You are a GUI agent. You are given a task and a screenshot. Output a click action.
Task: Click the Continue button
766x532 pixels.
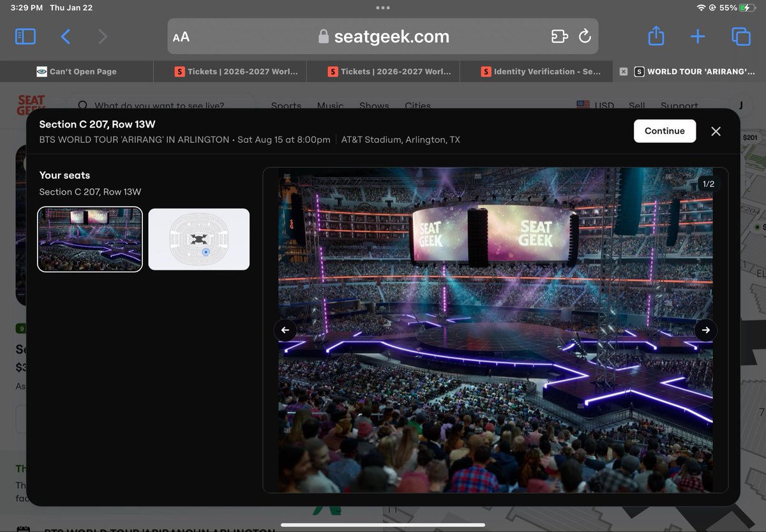[665, 131]
